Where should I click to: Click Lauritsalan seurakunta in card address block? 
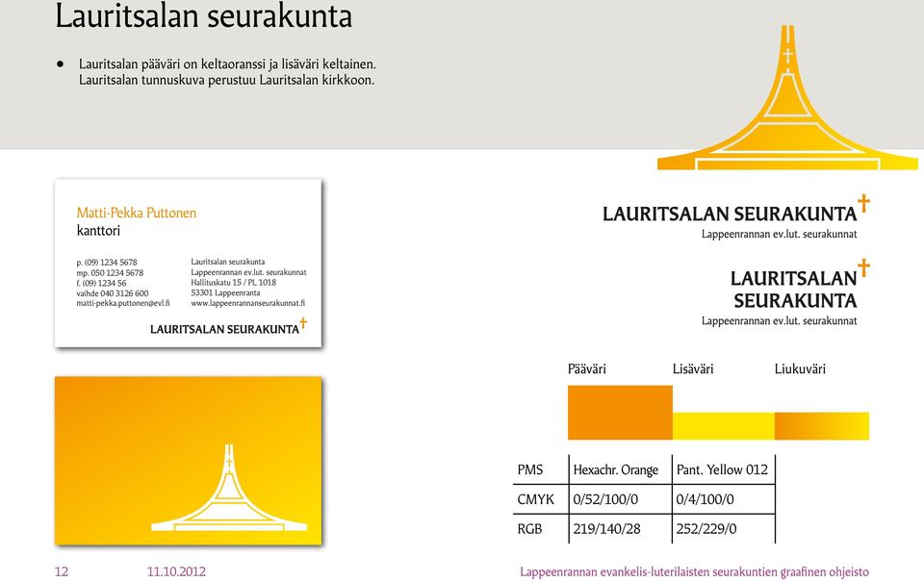tap(227, 262)
